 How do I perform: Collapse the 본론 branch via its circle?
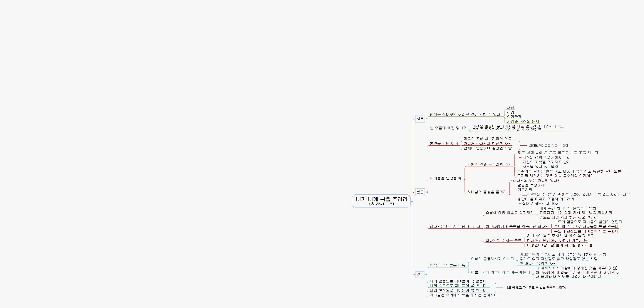(x=427, y=192)
